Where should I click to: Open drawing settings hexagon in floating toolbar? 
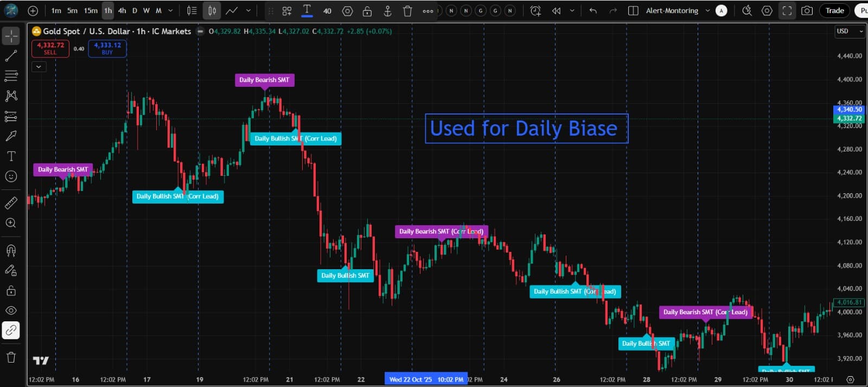click(348, 11)
